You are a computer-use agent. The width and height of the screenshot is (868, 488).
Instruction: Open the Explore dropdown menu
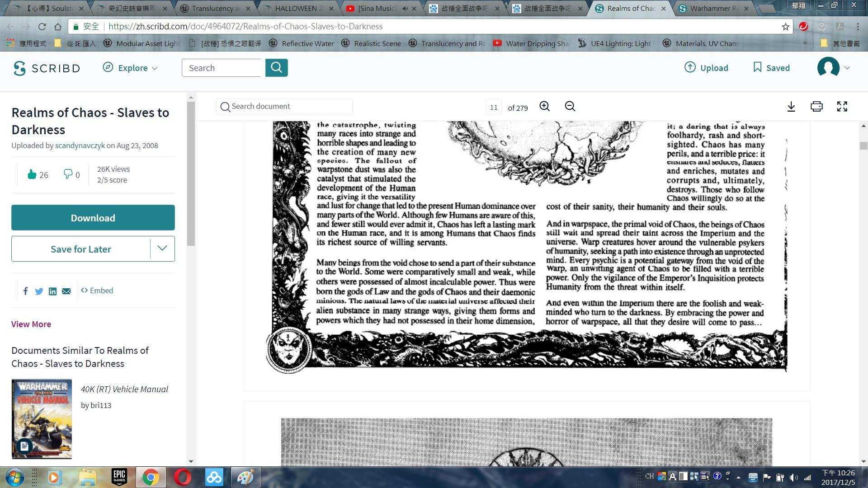(x=131, y=68)
